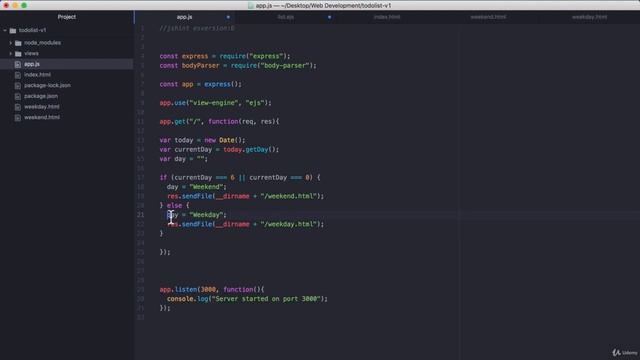Expand the views folder arrow

tap(11, 53)
